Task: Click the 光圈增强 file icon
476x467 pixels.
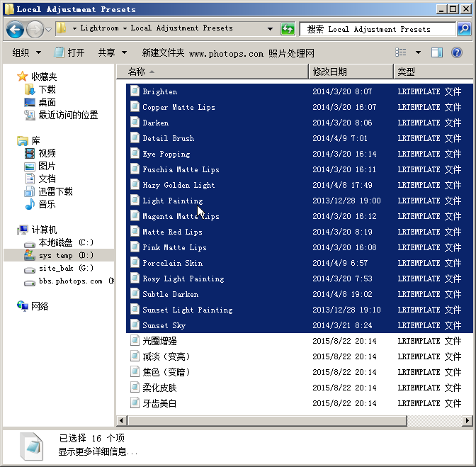Action: (135, 340)
